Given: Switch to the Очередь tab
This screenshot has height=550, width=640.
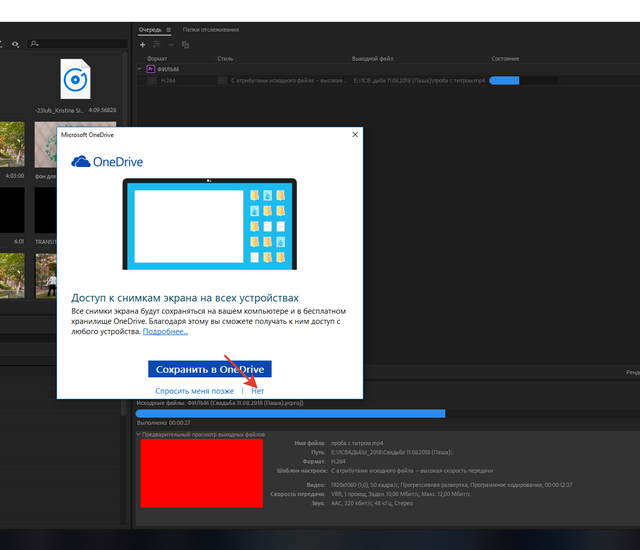Looking at the screenshot, I should pyautogui.click(x=150, y=30).
